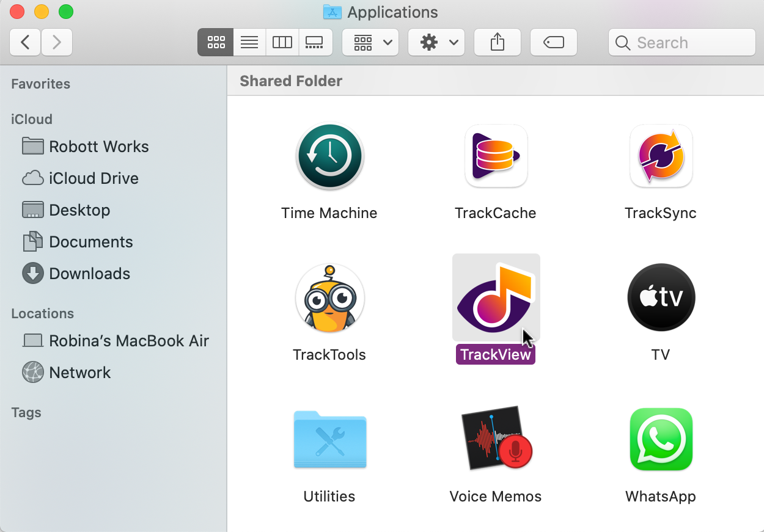This screenshot has height=532, width=764.
Task: Click the Edit Tags toolbar button
Action: click(x=553, y=43)
